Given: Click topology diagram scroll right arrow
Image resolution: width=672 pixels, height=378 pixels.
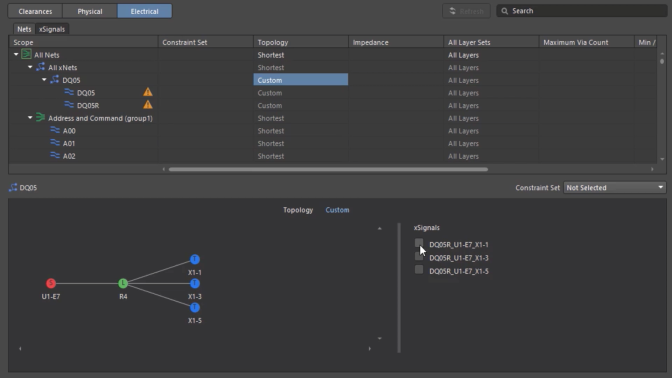Looking at the screenshot, I should (370, 349).
